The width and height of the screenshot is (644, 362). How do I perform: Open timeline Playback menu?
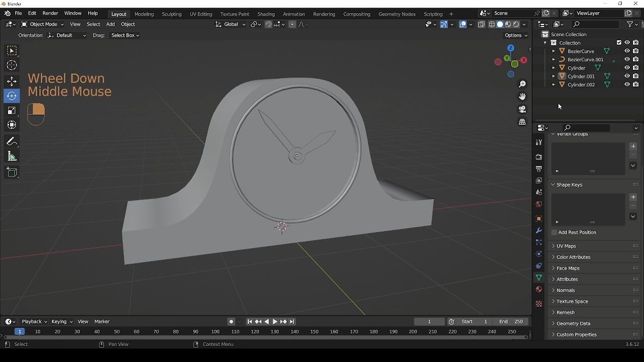point(34,321)
